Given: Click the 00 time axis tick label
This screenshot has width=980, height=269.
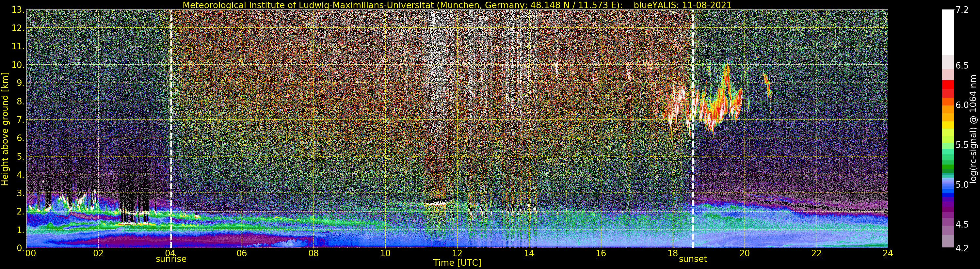Looking at the screenshot, I should (x=31, y=253).
